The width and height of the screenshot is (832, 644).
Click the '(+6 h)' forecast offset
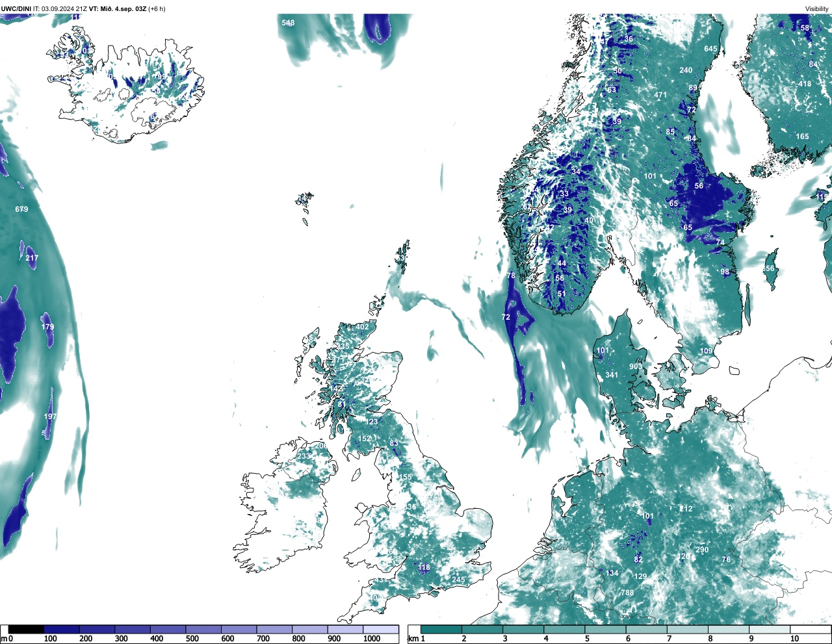[x=157, y=9]
